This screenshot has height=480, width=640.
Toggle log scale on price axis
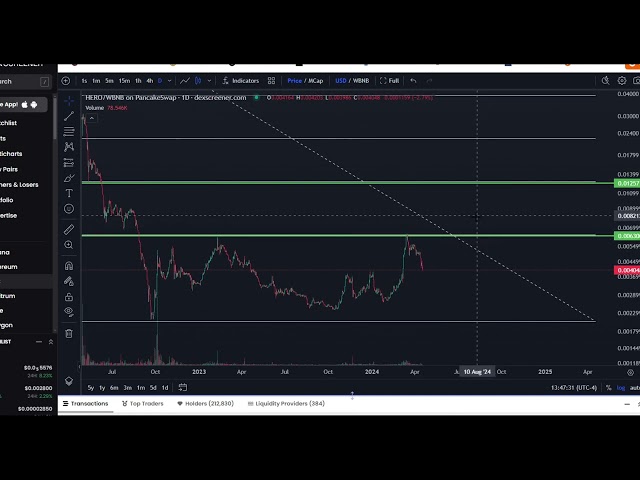pyautogui.click(x=621, y=388)
